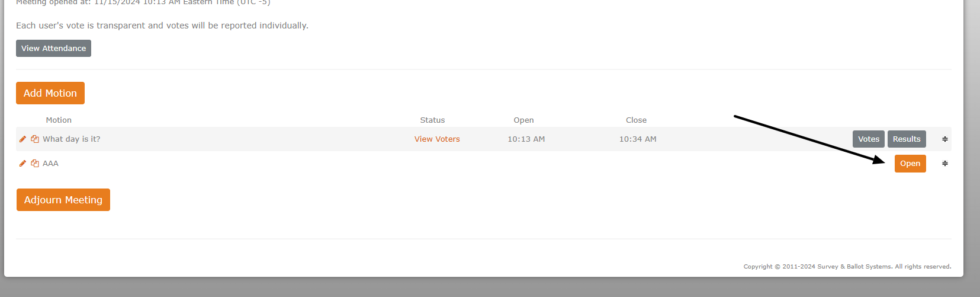Open the AAA motion for voting
Screen dimensions: 980x297
tap(910, 164)
